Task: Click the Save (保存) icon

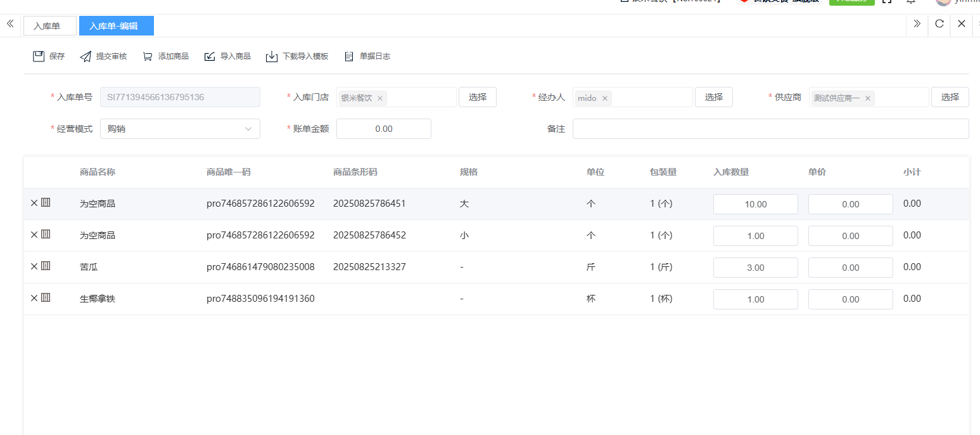Action: click(39, 56)
